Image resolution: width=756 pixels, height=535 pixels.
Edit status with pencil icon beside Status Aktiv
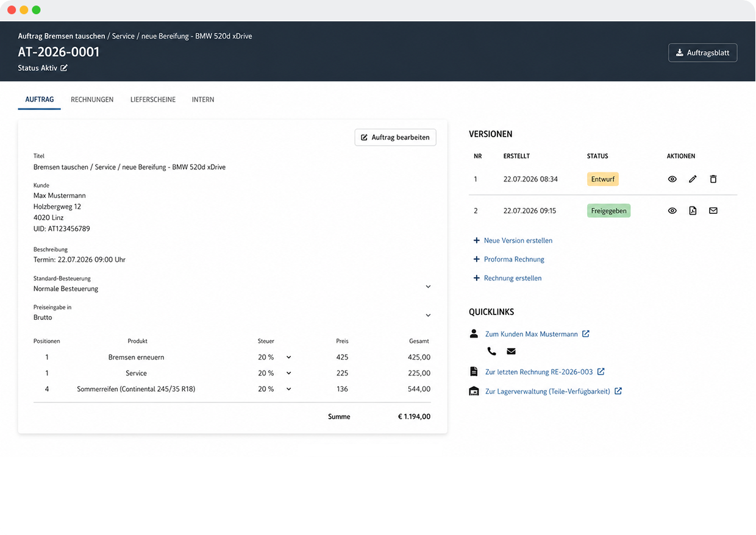(x=64, y=68)
